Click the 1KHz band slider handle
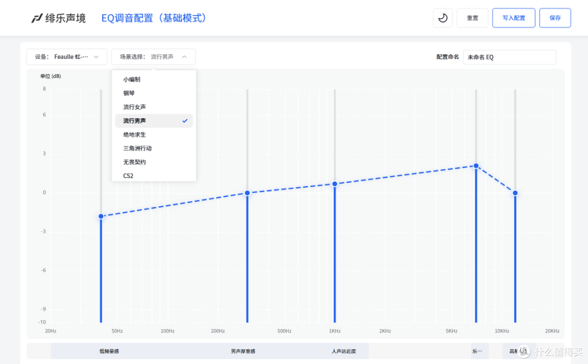588x364 pixels. 335,184
